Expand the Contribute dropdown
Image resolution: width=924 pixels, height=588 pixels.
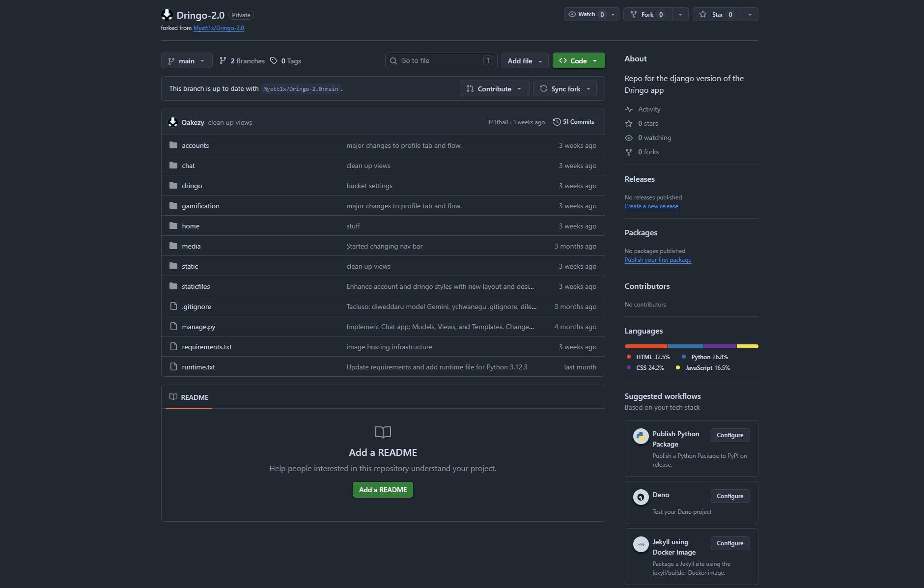[x=494, y=88]
